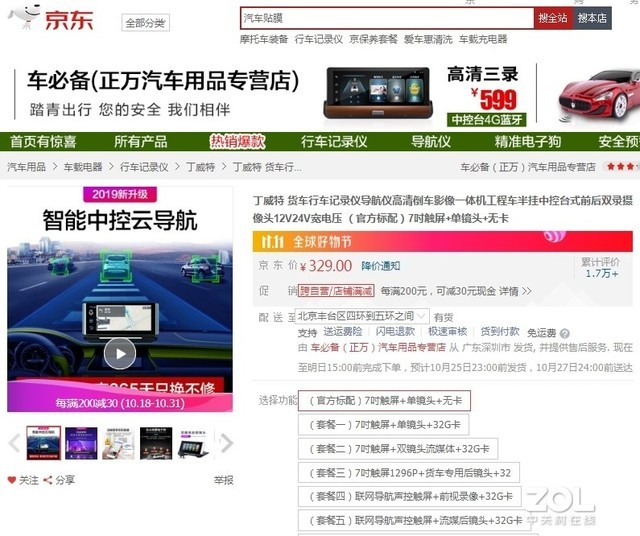The width and height of the screenshot is (640, 536).
Task: Go to the 精准电子狗 store tab
Action: [528, 142]
